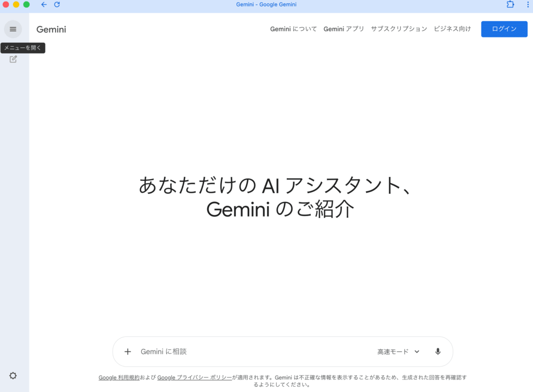533x392 pixels.
Task: Open the sidebar with the hamburger menu icon
Action: (x=12, y=29)
